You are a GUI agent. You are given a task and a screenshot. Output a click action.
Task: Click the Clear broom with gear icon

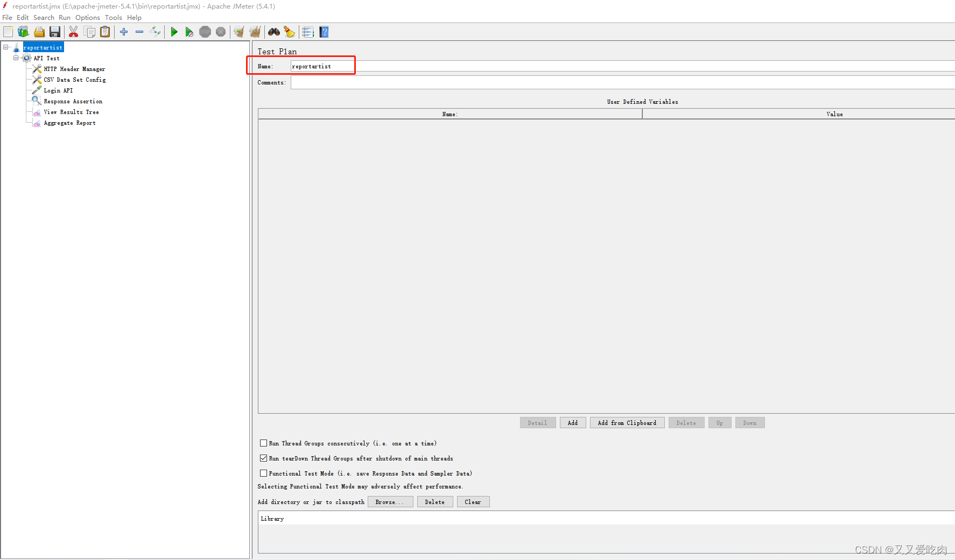click(x=239, y=32)
